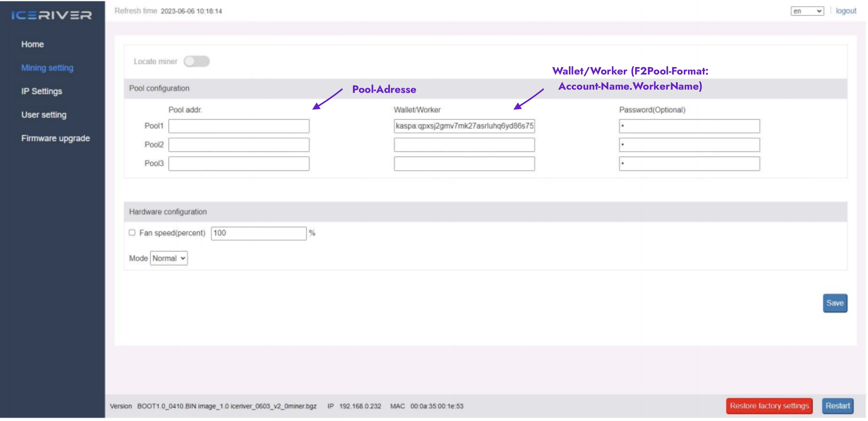
Task: Click the Pool addr. column label
Action: coord(185,110)
